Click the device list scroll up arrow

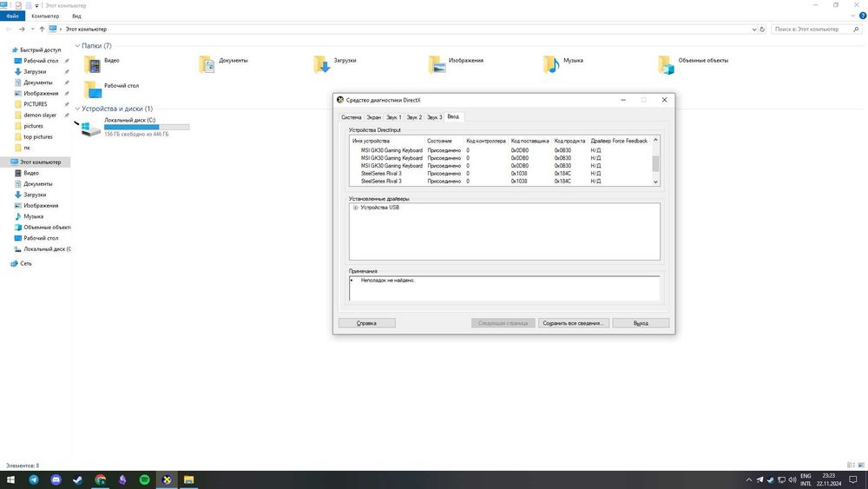655,140
